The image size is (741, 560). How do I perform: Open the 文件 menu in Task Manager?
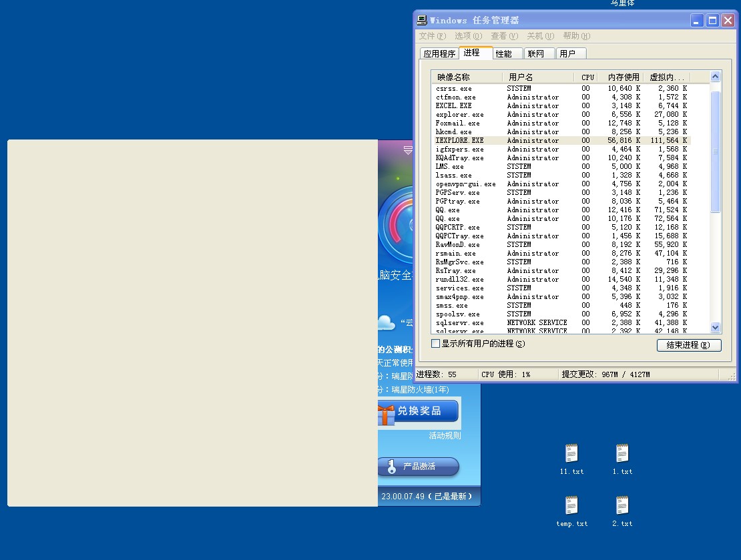click(433, 36)
